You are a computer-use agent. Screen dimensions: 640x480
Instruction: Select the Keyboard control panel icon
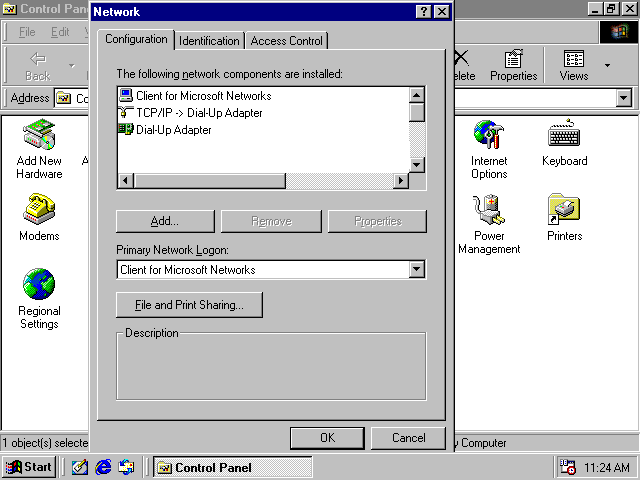564,142
